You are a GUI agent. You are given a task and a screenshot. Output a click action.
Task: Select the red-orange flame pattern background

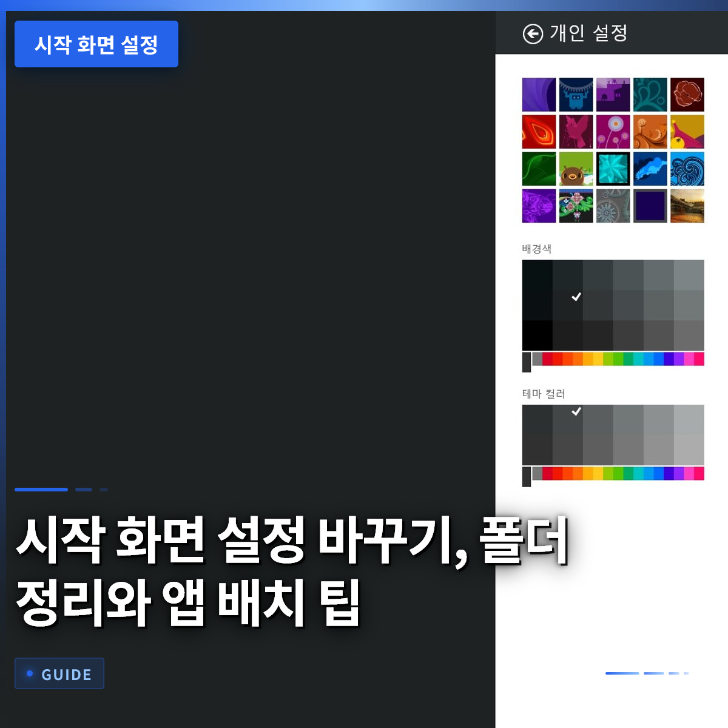coord(539,132)
